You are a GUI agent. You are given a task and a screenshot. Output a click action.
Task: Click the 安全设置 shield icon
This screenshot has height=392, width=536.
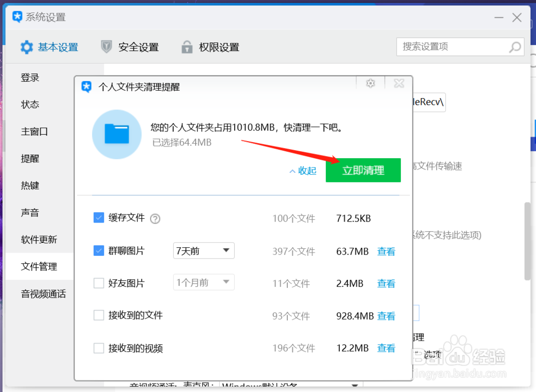106,47
